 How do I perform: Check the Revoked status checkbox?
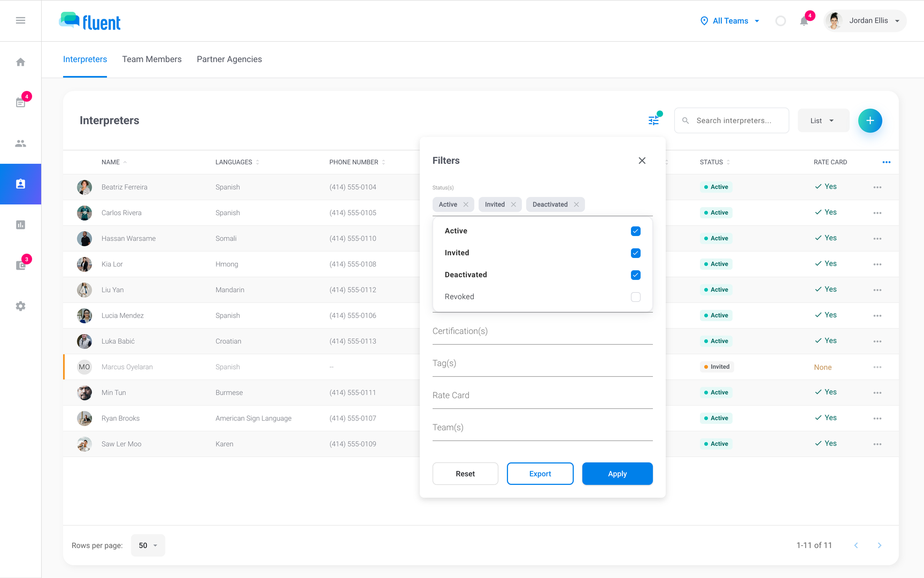636,297
